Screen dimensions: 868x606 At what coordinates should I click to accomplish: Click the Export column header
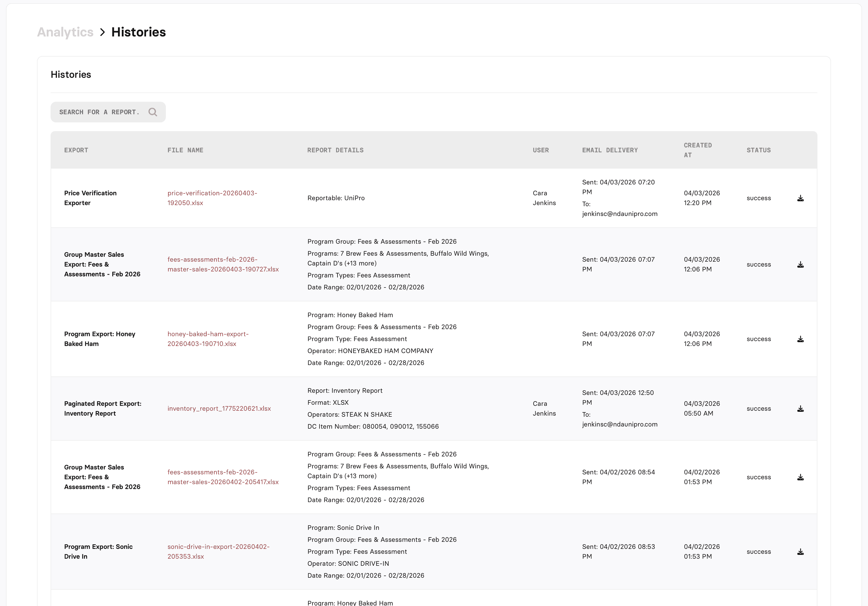coord(76,150)
